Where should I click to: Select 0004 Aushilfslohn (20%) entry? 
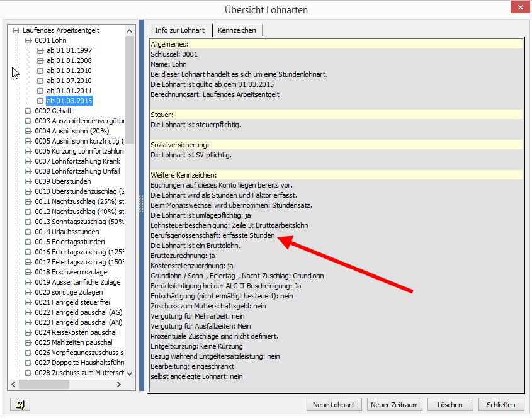coord(72,131)
